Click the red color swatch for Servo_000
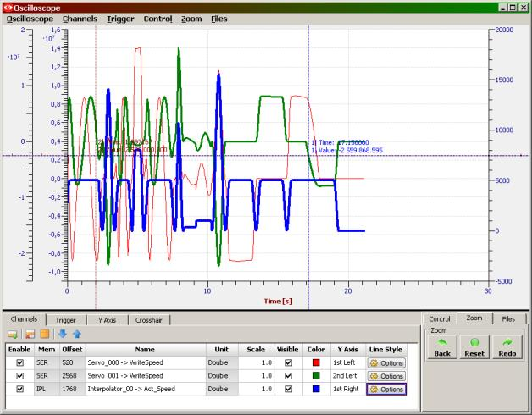Image resolution: width=532 pixels, height=415 pixels. pyautogui.click(x=316, y=362)
